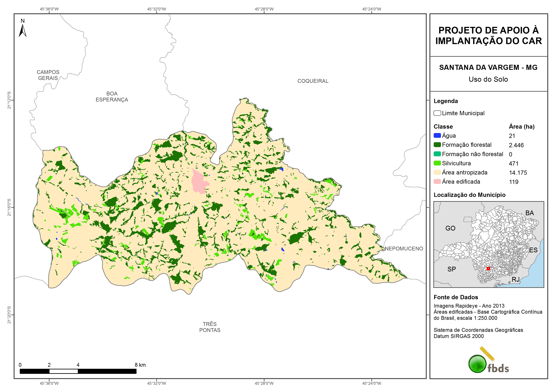Click the CAMPOS GERAIS map label
555x392 pixels.
coord(48,75)
